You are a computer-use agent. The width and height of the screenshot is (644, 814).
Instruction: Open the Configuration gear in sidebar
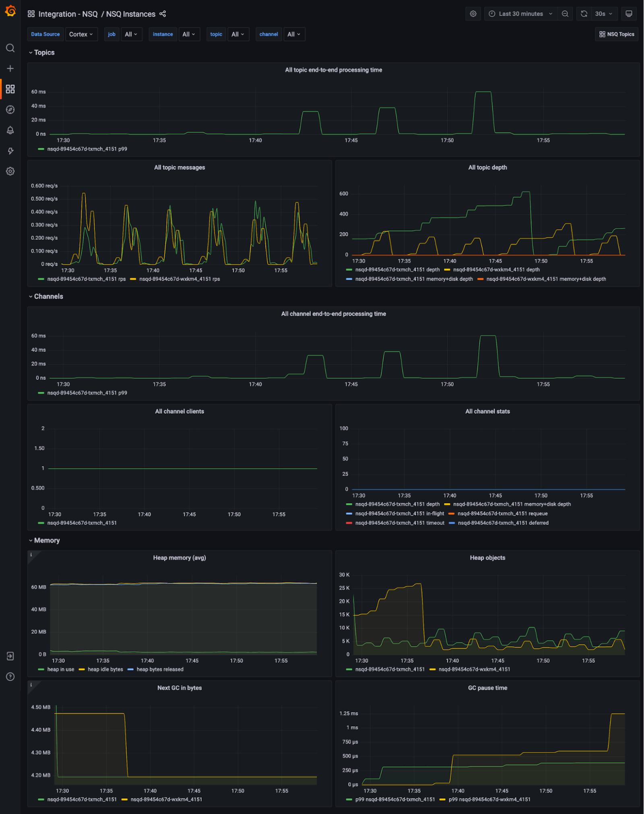10,171
